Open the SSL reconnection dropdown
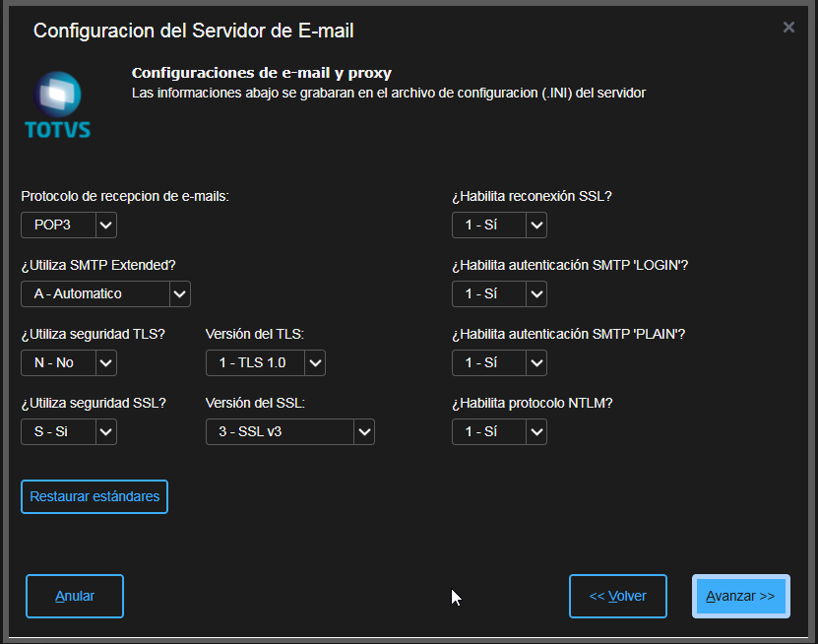This screenshot has width=818, height=644. pyautogui.click(x=499, y=225)
